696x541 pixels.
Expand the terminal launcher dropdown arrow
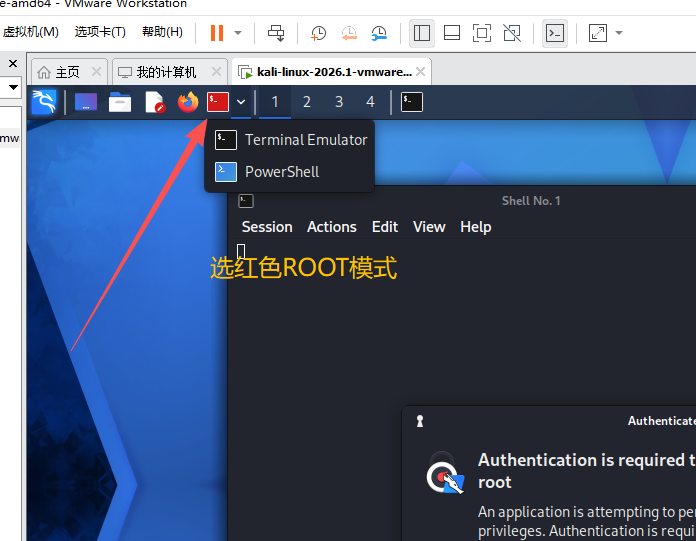[x=241, y=102]
